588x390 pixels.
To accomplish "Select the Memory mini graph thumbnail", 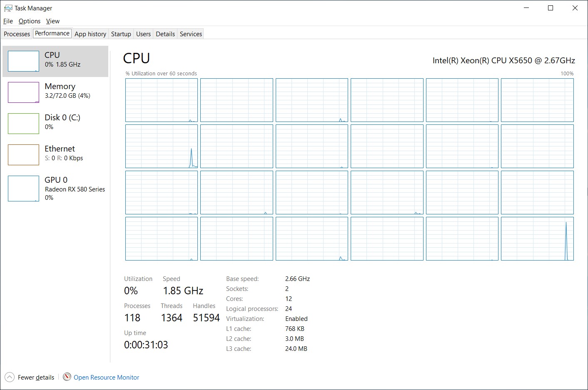I will [x=23, y=92].
